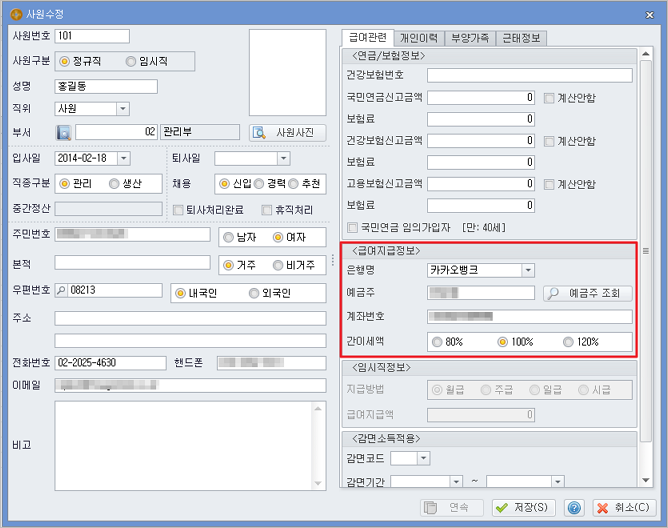Image resolution: width=668 pixels, height=528 pixels.
Task: Choose the 120% 간이세액 option
Action: pyautogui.click(x=568, y=342)
